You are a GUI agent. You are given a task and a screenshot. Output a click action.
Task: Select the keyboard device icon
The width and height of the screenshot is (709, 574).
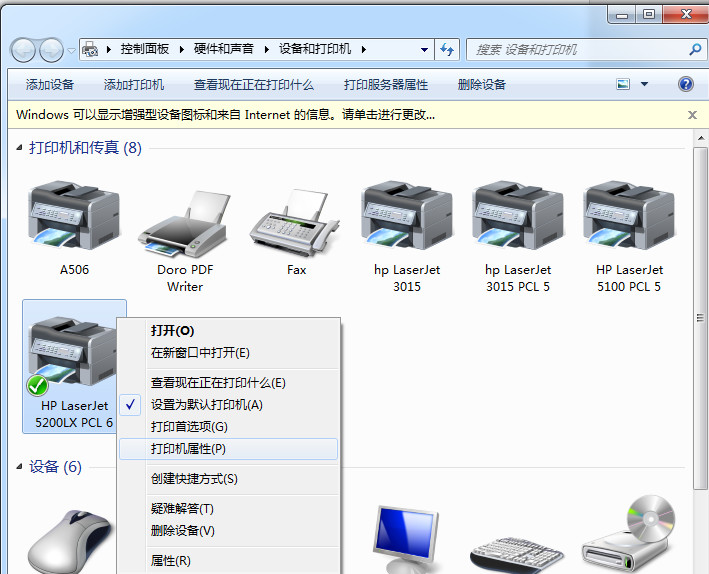(517, 555)
